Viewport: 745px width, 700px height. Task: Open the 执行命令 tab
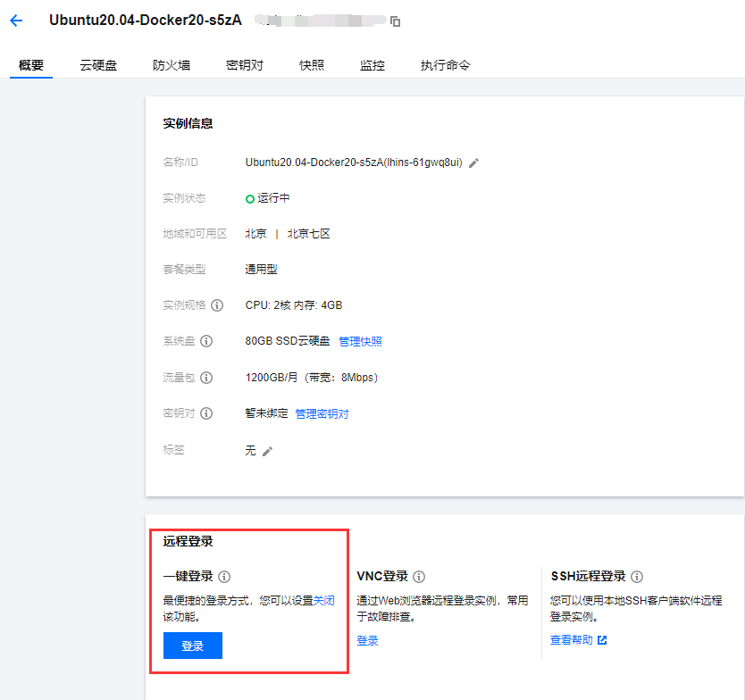pyautogui.click(x=445, y=65)
